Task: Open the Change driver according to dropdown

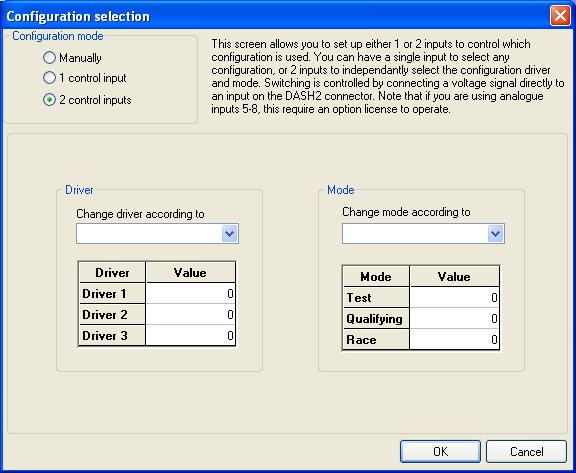Action: 230,234
